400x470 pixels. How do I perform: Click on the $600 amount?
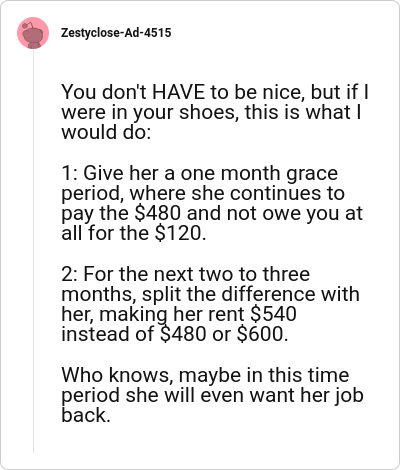262,334
